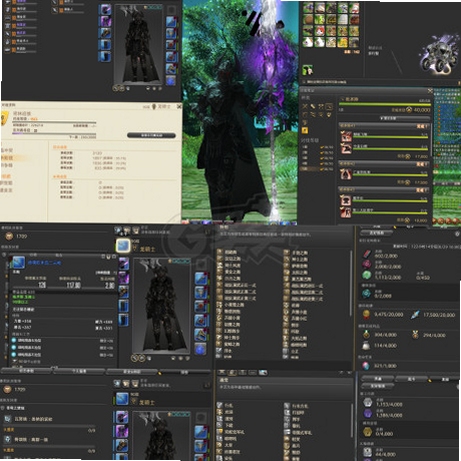Click the 40,000 reward value in the log
This screenshot has height=461, width=461.
point(422,110)
